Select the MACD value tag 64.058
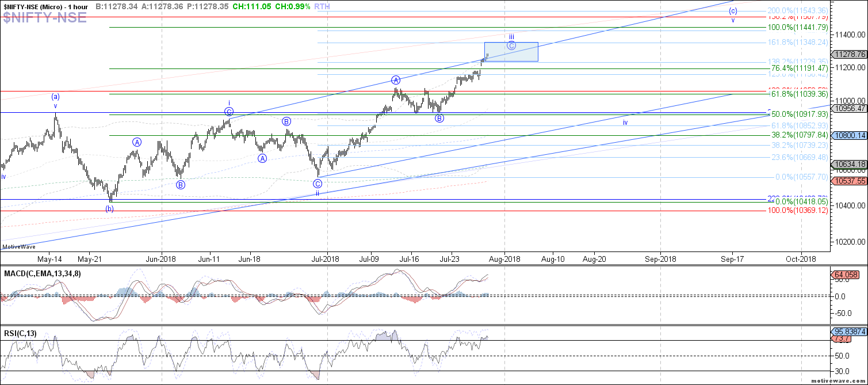This screenshot has width=868, height=385. tap(845, 275)
